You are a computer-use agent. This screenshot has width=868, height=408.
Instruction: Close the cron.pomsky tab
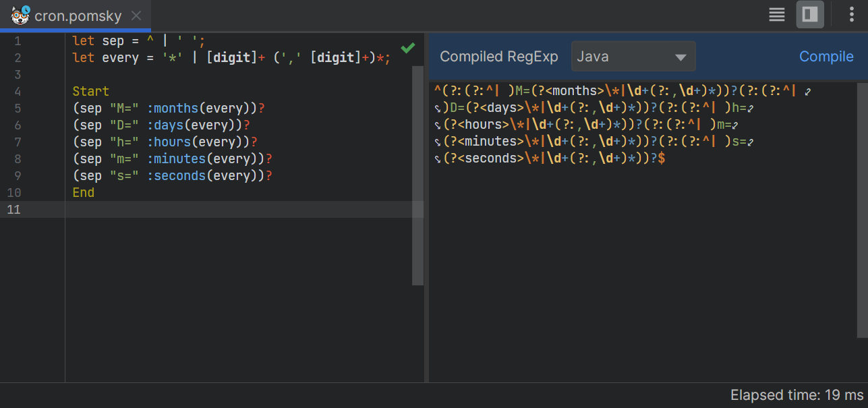click(x=136, y=16)
